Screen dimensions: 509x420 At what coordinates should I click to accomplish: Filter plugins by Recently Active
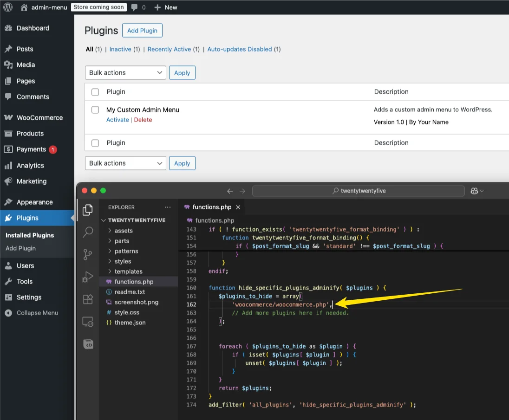[x=169, y=49]
